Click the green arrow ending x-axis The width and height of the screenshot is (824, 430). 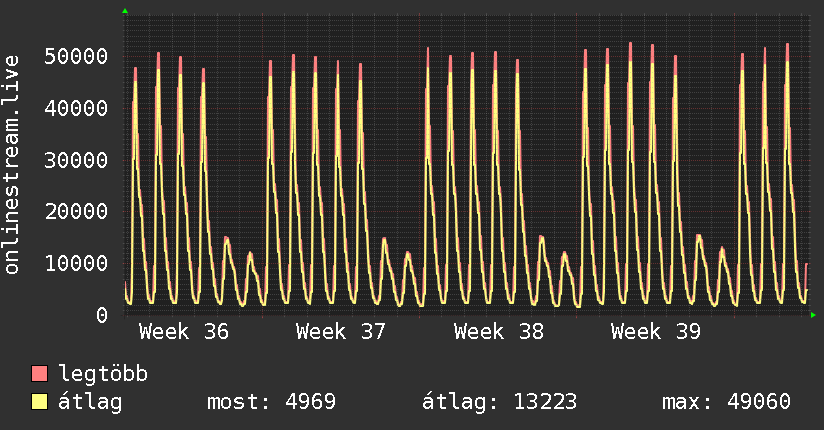(813, 315)
